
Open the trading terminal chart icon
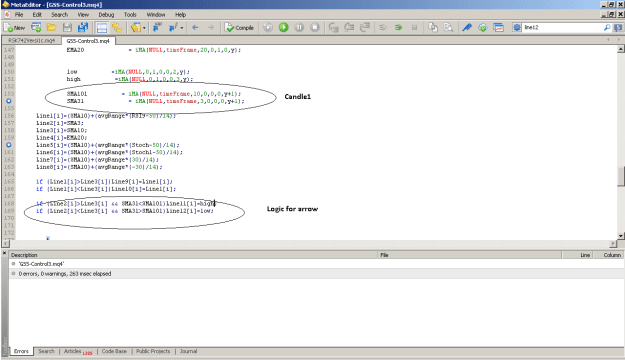[x=498, y=28]
